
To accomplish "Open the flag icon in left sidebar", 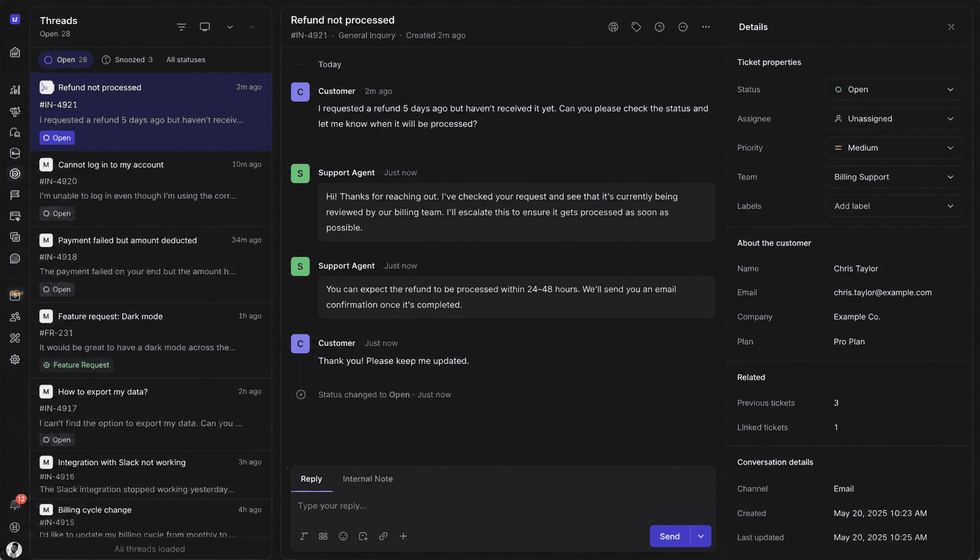I will point(15,194).
